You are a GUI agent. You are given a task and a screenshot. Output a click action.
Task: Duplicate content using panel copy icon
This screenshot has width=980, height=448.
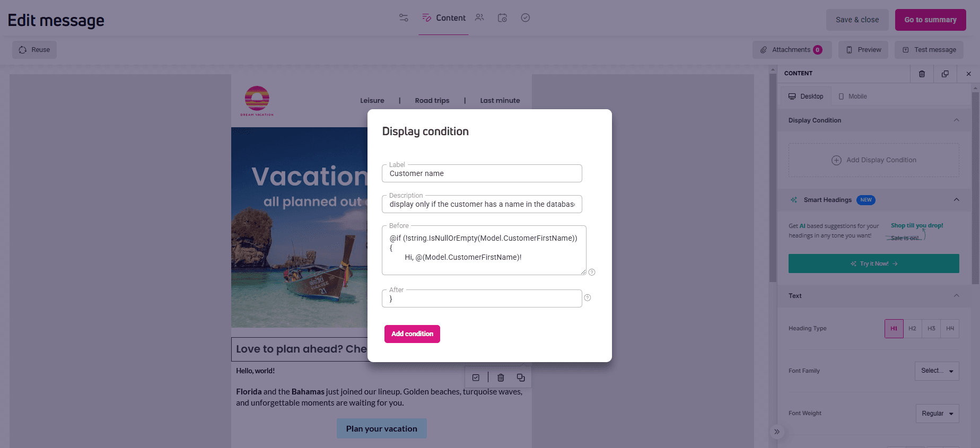point(945,74)
